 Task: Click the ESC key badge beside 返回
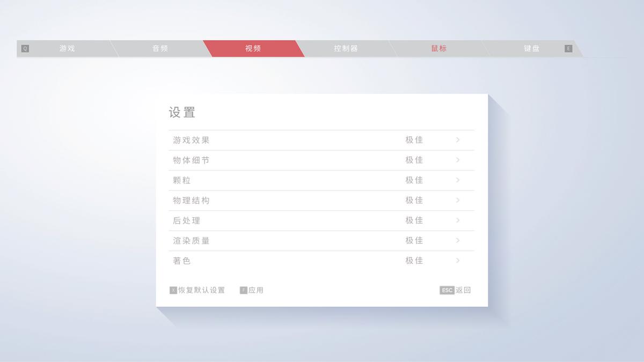point(447,290)
